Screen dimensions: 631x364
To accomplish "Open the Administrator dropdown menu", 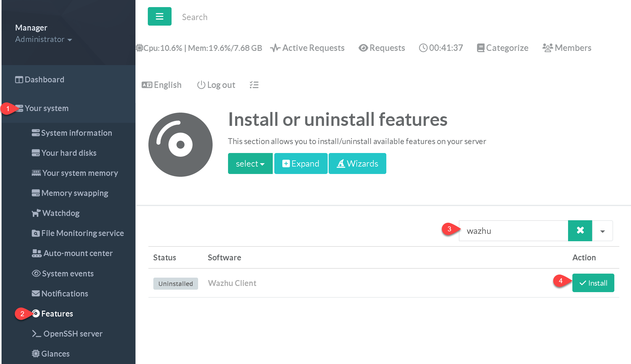I will click(x=44, y=39).
